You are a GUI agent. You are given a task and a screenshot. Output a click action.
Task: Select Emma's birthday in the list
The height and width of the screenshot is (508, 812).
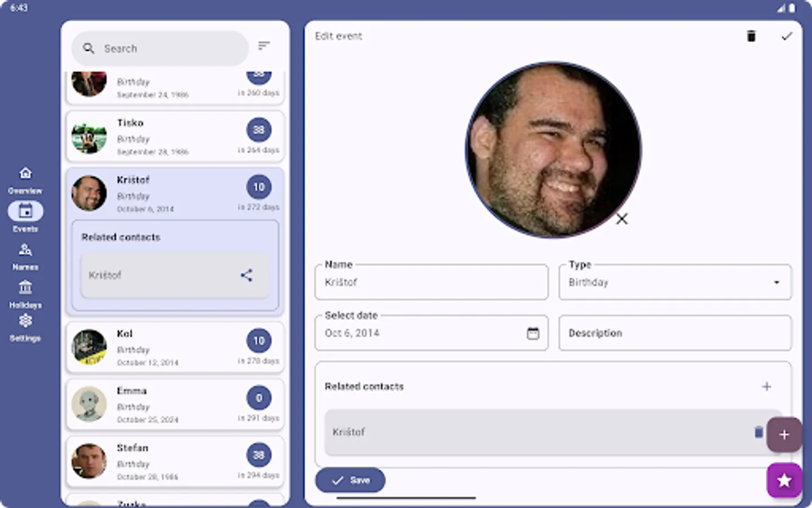pyautogui.click(x=175, y=404)
